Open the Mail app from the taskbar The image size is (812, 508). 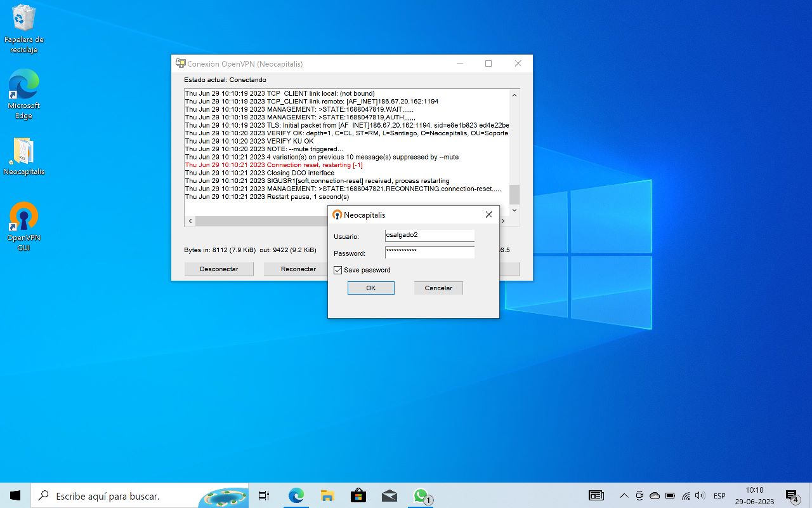(390, 495)
